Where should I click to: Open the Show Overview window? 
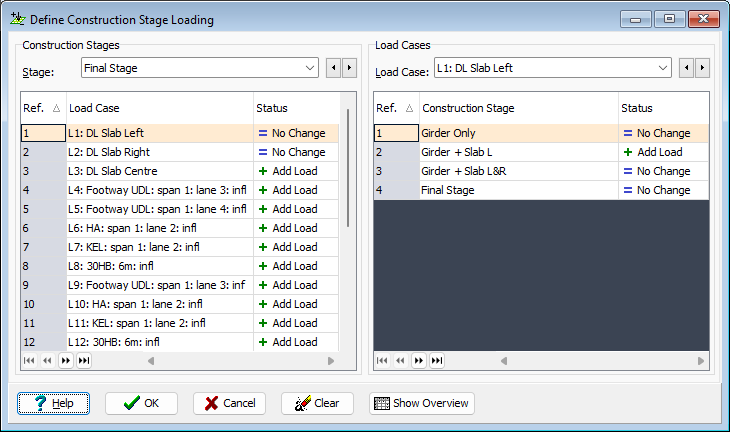(x=422, y=403)
